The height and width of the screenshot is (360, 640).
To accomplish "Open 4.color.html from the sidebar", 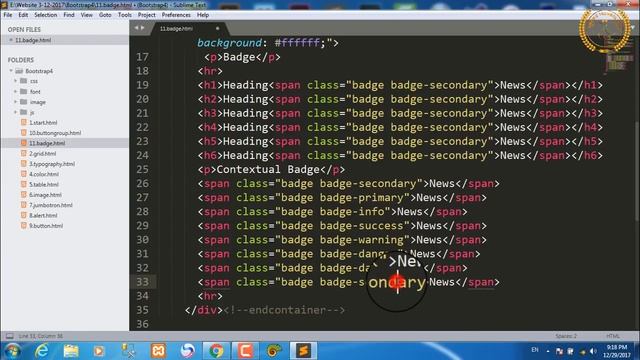I will [x=44, y=174].
